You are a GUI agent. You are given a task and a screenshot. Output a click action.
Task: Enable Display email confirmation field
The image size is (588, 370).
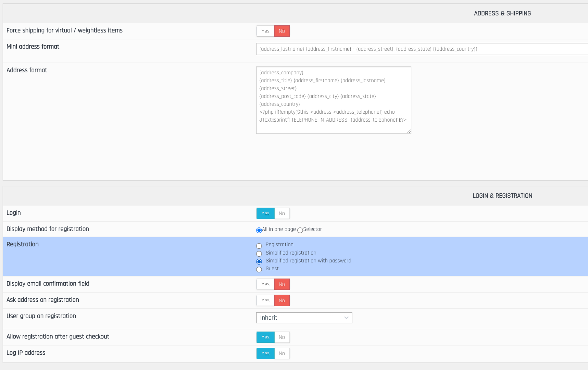[265, 284]
